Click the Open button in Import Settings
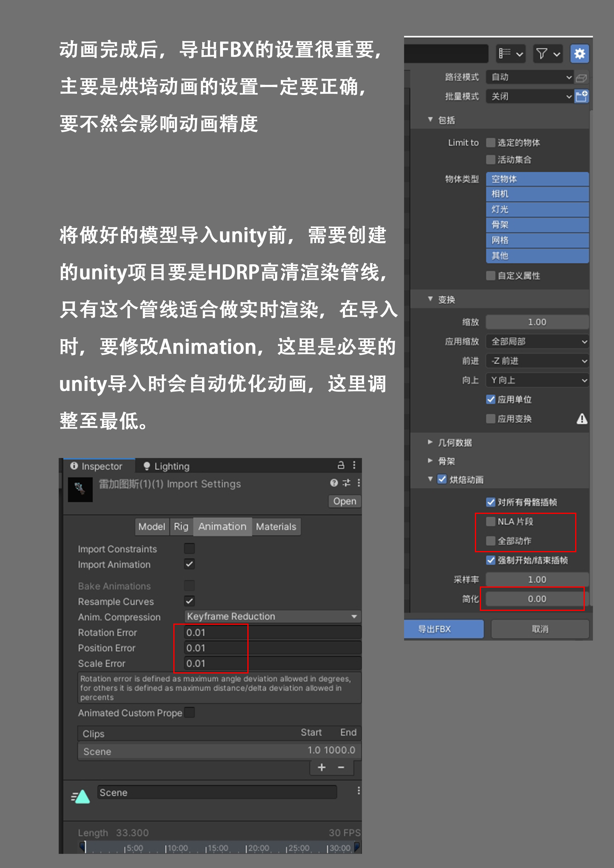Image resolution: width=614 pixels, height=868 pixels. click(x=344, y=501)
